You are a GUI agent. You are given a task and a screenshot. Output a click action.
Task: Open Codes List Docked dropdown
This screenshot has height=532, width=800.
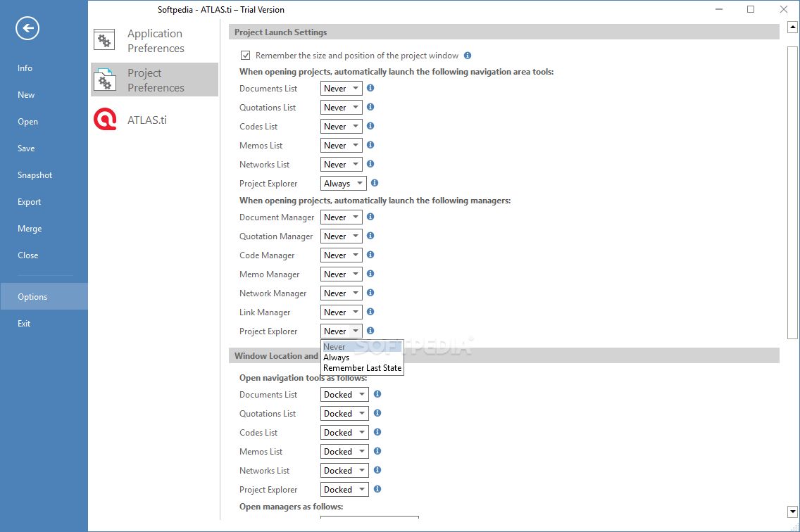(x=344, y=433)
